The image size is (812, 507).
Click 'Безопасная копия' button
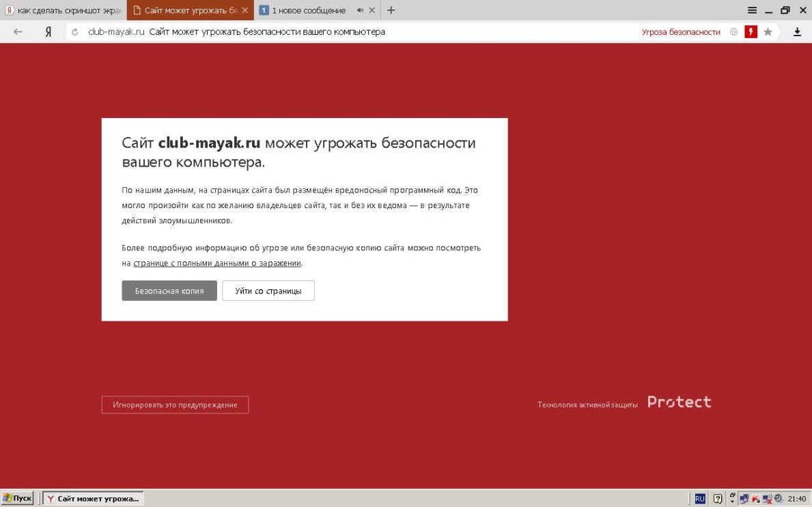tap(169, 291)
